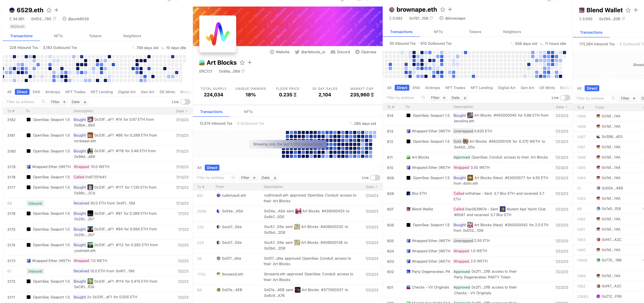Image resolution: width=644 pixels, height=303 pixels.
Task: Click the plus icon next to 6529.eth
Action: [57, 10]
